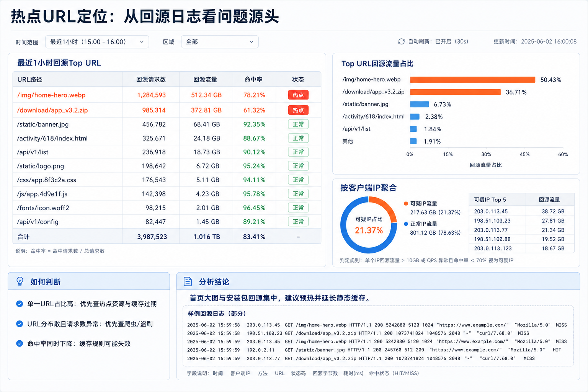
Task: Click the blue 2.38% bar for activity/618
Action: (x=415, y=116)
